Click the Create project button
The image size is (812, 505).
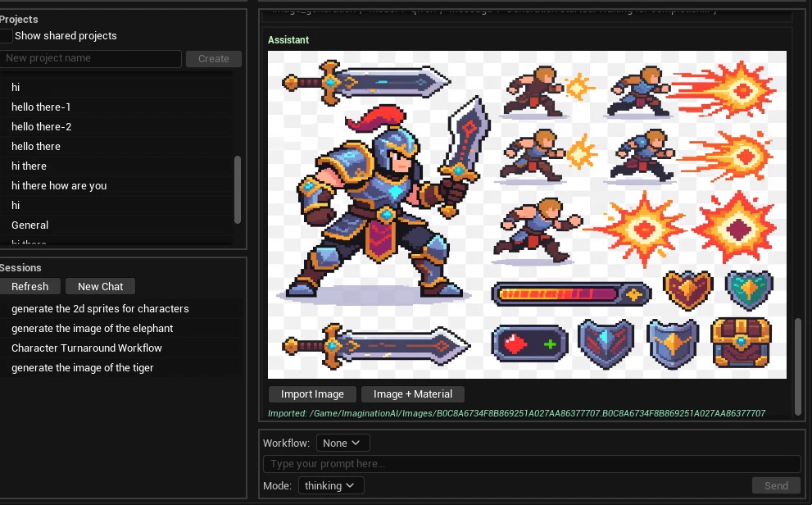pyautogui.click(x=213, y=58)
